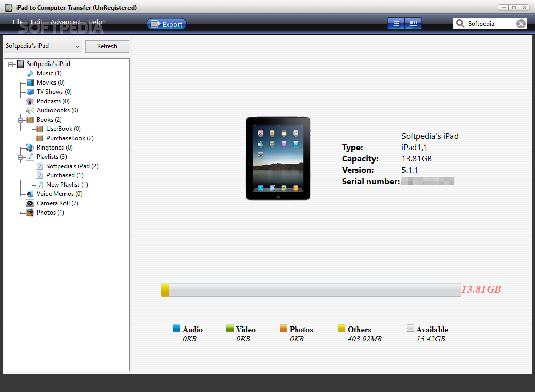
Task: Select Photos (1) label
Action: pyautogui.click(x=51, y=213)
